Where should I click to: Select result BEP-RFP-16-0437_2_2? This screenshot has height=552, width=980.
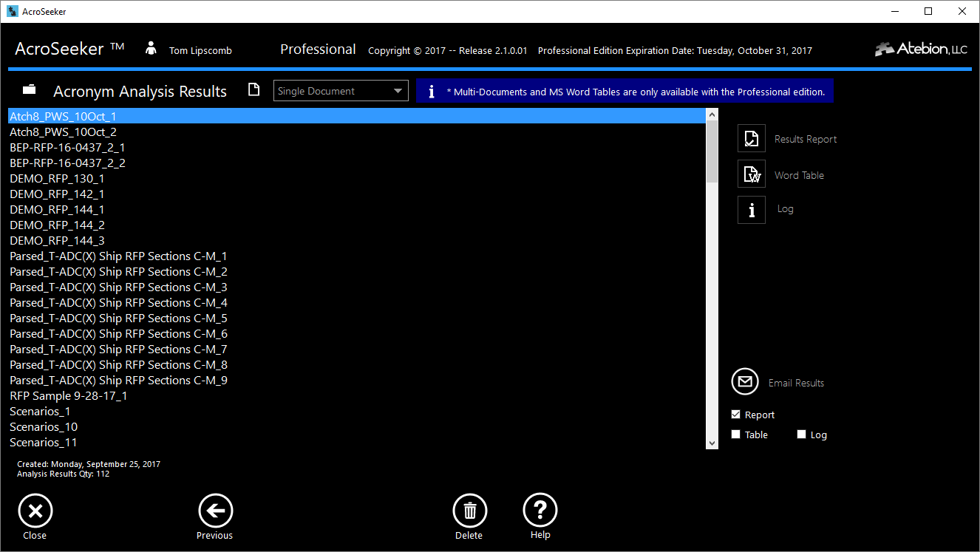coord(357,163)
